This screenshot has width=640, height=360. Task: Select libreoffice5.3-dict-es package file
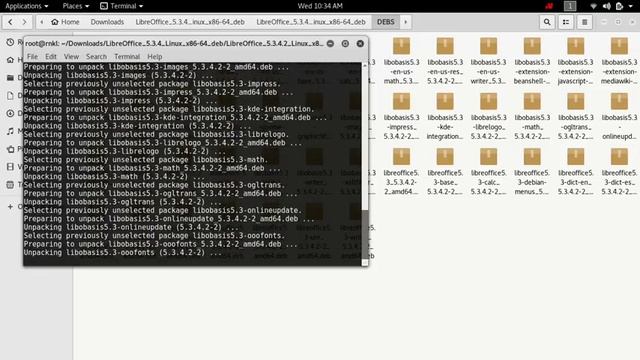click(619, 172)
